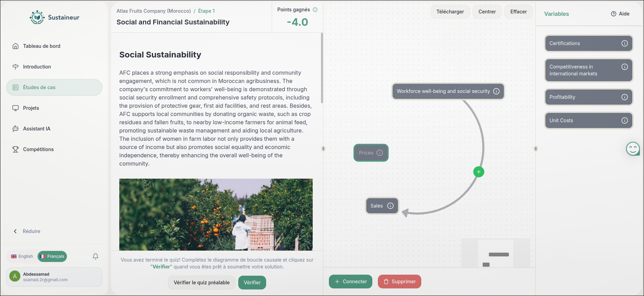Click the diagram minimap preview
This screenshot has width=644, height=296.
coord(495,253)
